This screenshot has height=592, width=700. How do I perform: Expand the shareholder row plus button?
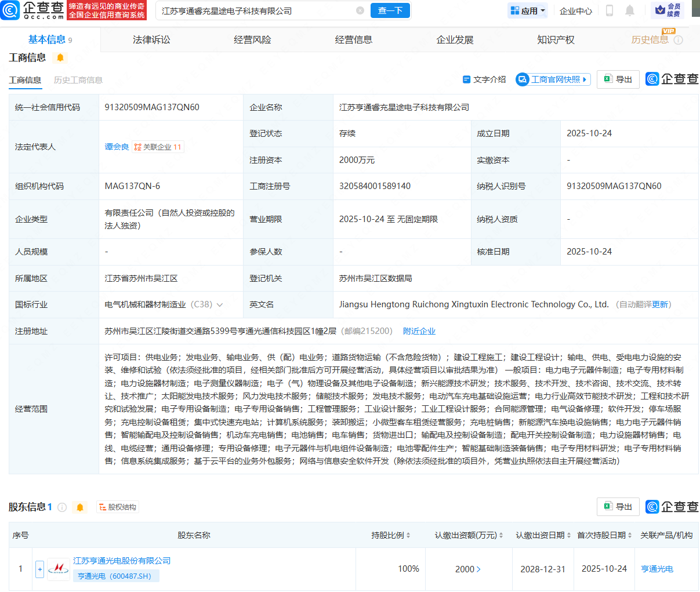pyautogui.click(x=39, y=569)
